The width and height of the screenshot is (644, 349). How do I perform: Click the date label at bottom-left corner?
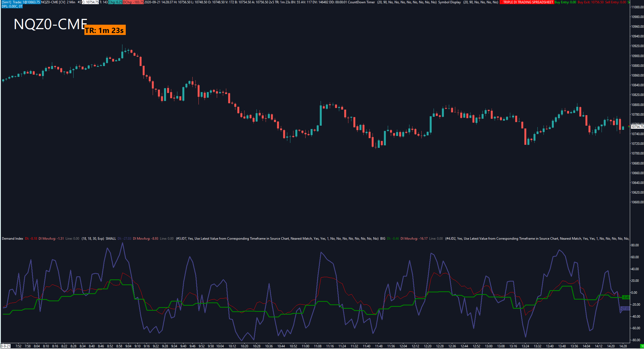click(6, 346)
